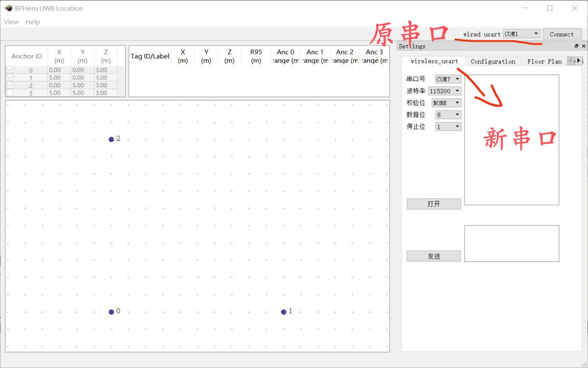The height and width of the screenshot is (368, 588).
Task: Click the 打开 button to open the port
Action: point(434,204)
